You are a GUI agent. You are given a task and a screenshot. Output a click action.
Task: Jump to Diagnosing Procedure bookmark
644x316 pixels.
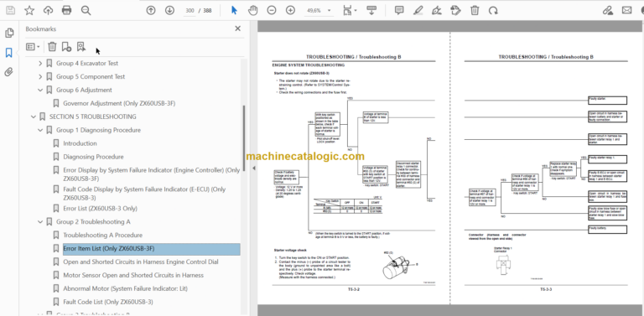(x=93, y=157)
